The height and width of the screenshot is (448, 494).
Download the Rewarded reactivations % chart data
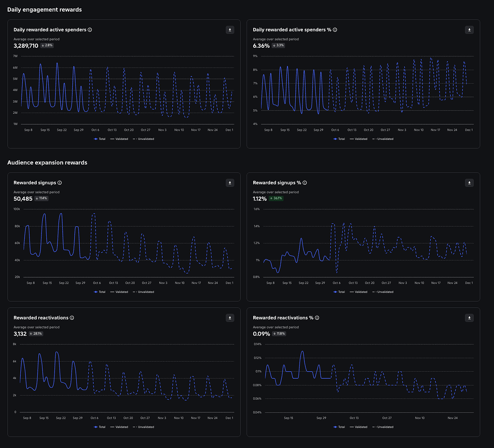tap(469, 318)
